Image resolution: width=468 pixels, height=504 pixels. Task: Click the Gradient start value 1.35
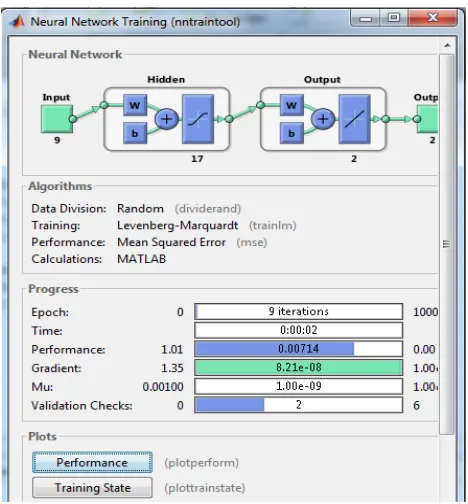(x=172, y=368)
